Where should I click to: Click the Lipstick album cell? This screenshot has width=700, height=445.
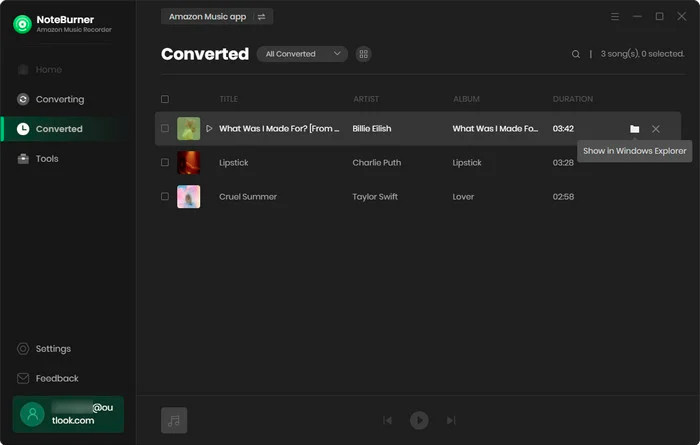(467, 162)
